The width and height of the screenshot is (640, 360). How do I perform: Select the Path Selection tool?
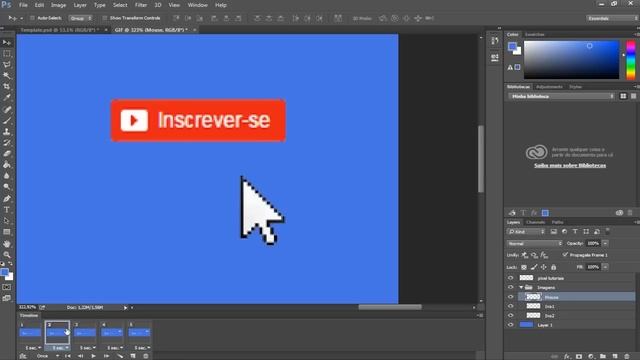pyautogui.click(x=7, y=221)
